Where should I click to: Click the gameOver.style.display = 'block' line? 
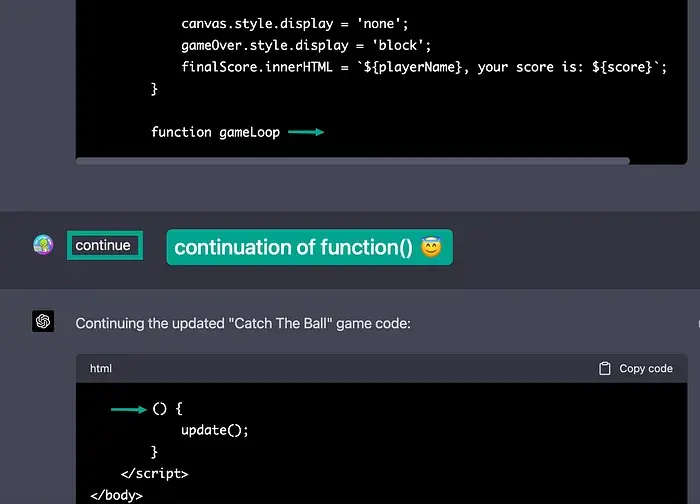tap(306, 45)
